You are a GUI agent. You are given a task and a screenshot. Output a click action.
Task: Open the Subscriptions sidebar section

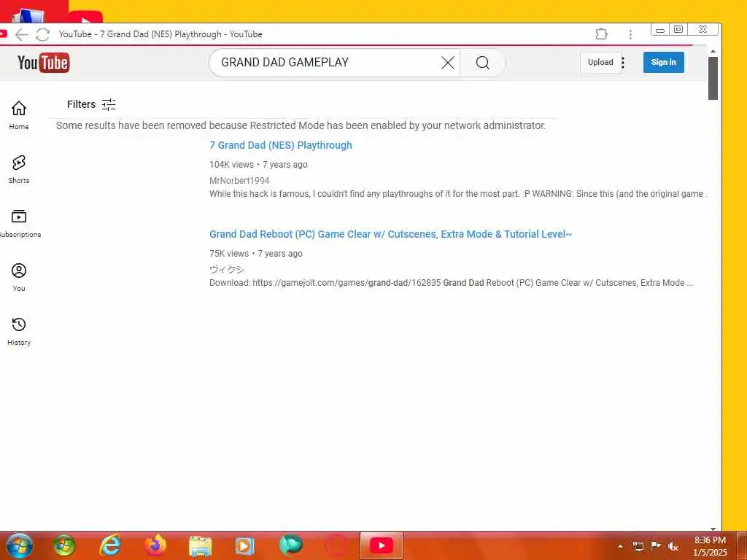(x=18, y=223)
